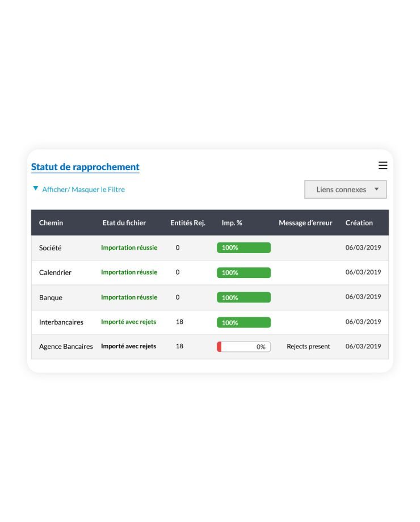Image resolution: width=420 pixels, height=522 pixels.
Task: Click the Rejects present error message
Action: 308,346
